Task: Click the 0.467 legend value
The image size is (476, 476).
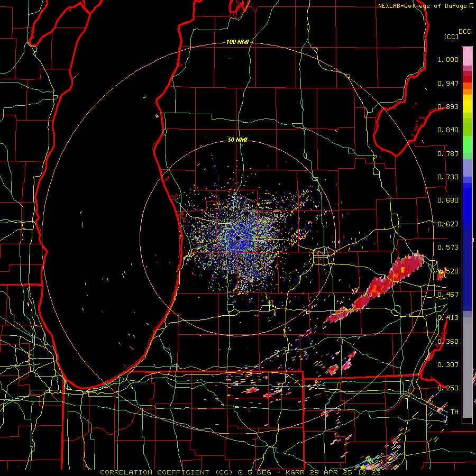Action: click(448, 295)
